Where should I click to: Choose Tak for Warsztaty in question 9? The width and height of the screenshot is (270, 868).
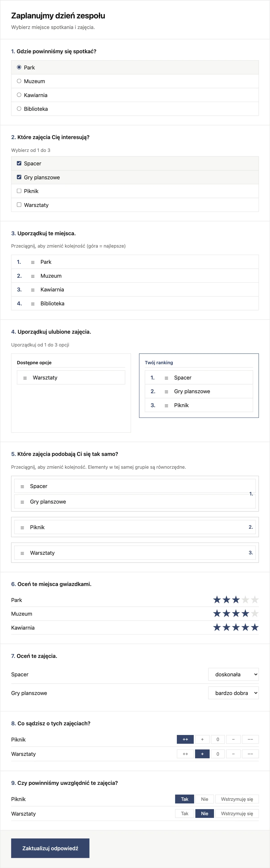click(184, 813)
